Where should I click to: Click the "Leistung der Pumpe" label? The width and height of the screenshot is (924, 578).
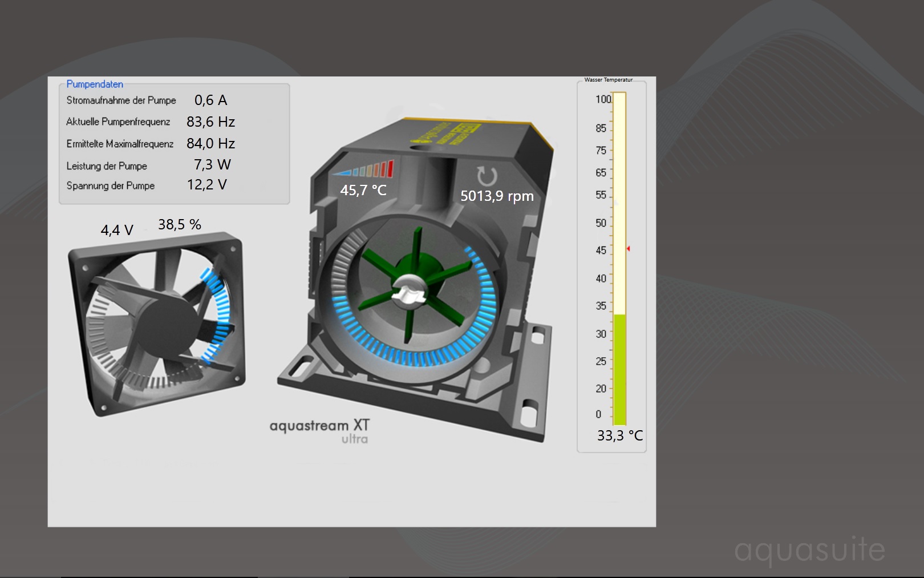(107, 166)
